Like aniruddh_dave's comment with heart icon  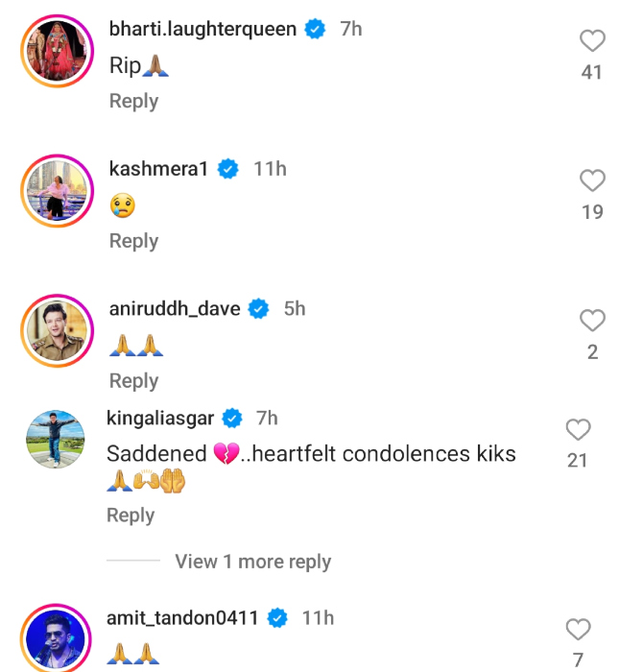(x=593, y=321)
